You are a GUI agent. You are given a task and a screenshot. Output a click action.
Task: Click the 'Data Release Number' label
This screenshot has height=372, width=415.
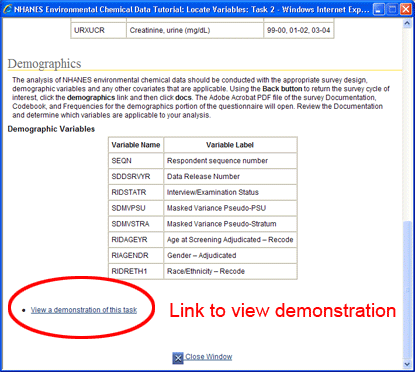203,176
